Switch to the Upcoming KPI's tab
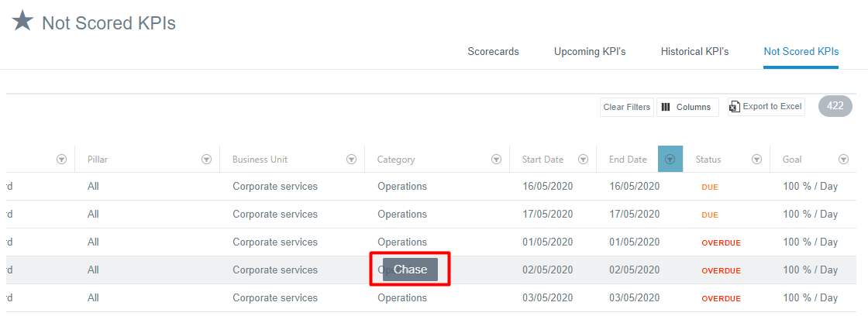 (x=590, y=52)
